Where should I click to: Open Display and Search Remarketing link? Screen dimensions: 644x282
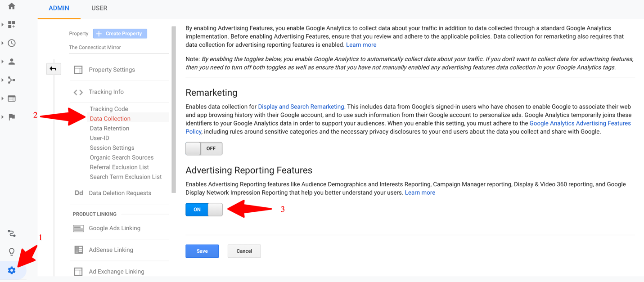(x=301, y=107)
